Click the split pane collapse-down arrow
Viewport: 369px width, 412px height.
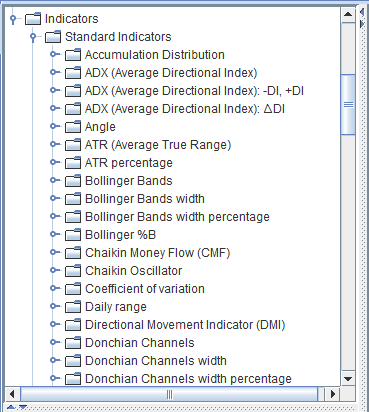(23, 407)
